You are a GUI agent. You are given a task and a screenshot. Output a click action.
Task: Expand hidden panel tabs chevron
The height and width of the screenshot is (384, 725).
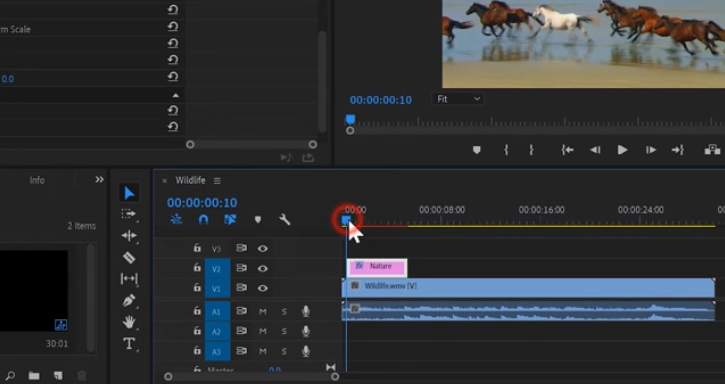pos(99,180)
